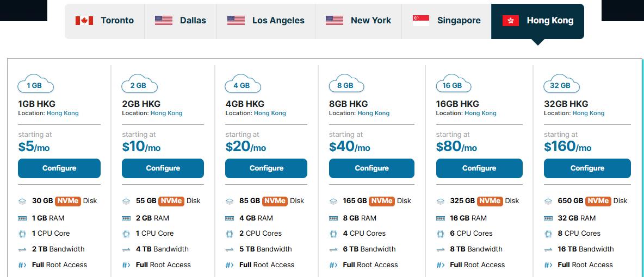Click the CPU icon beside 2 CPU Cores

tap(230, 234)
